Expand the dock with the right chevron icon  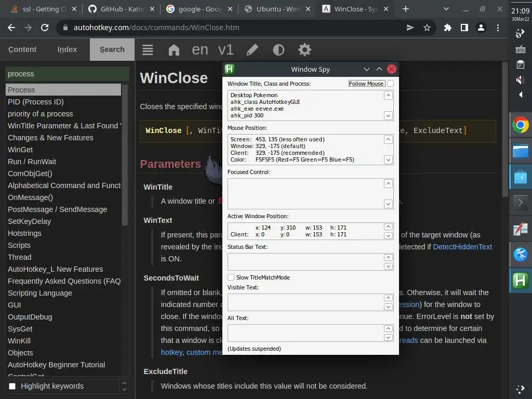pos(520,203)
